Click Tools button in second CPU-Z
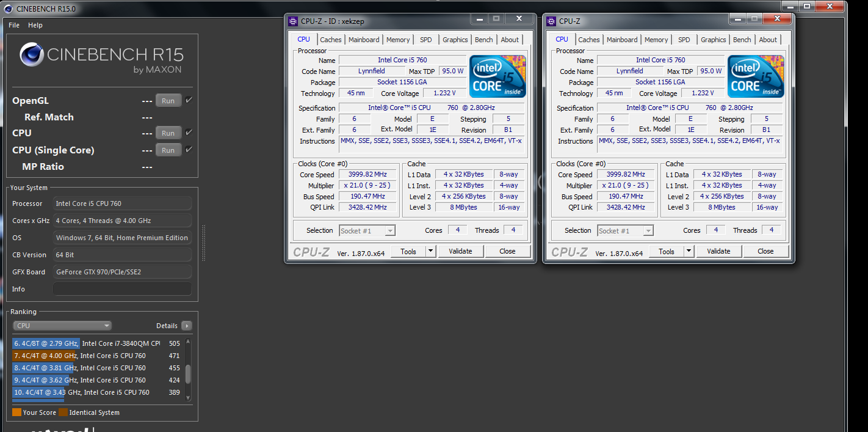Image resolution: width=868 pixels, height=432 pixels. [667, 251]
